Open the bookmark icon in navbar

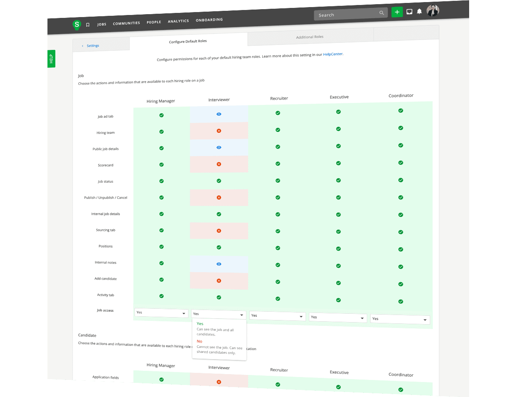88,25
